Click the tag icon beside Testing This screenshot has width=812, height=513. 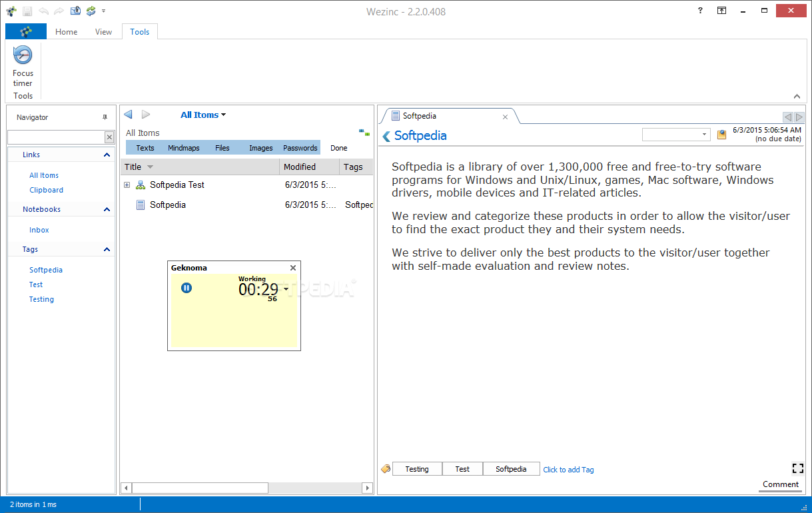385,469
